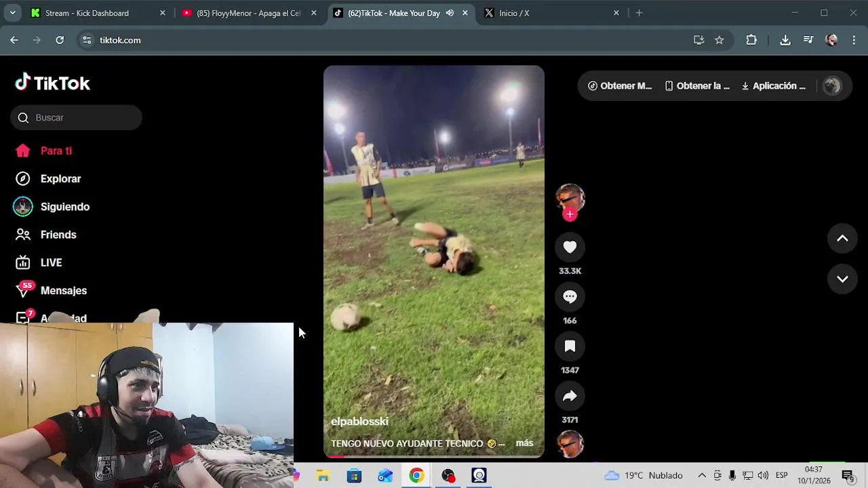Go to next video with down chevron

coord(842,279)
